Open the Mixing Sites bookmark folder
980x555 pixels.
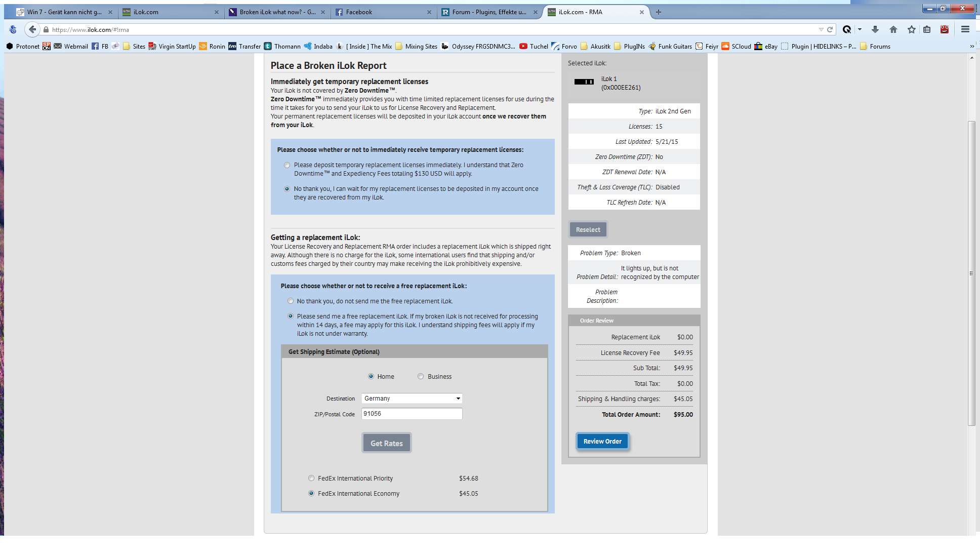416,46
